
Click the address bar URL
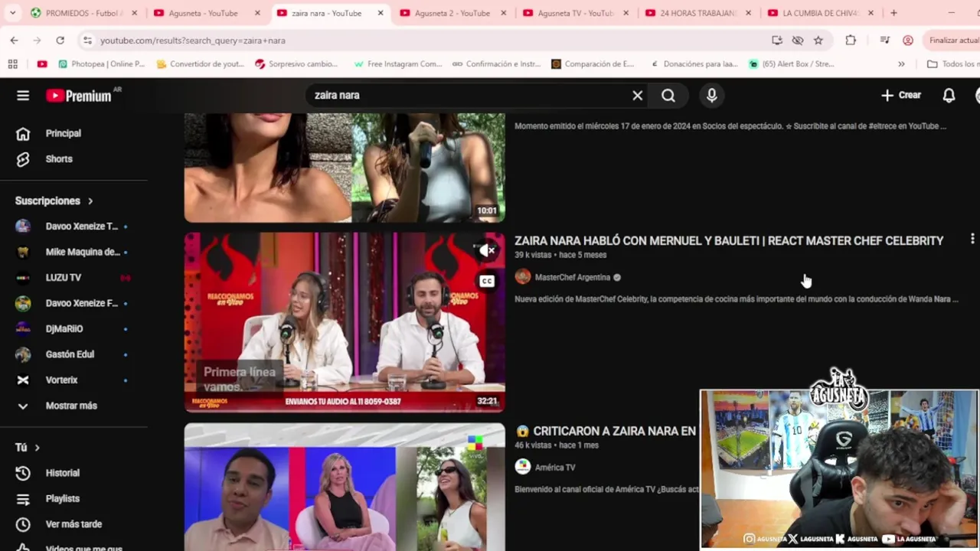click(x=193, y=41)
